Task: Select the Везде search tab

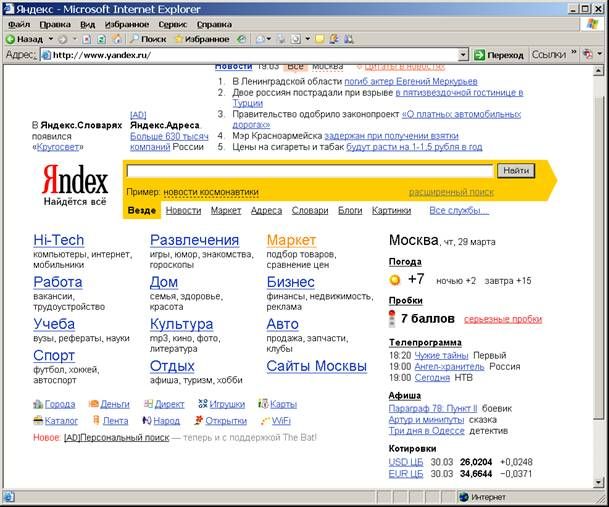Action: (x=142, y=211)
